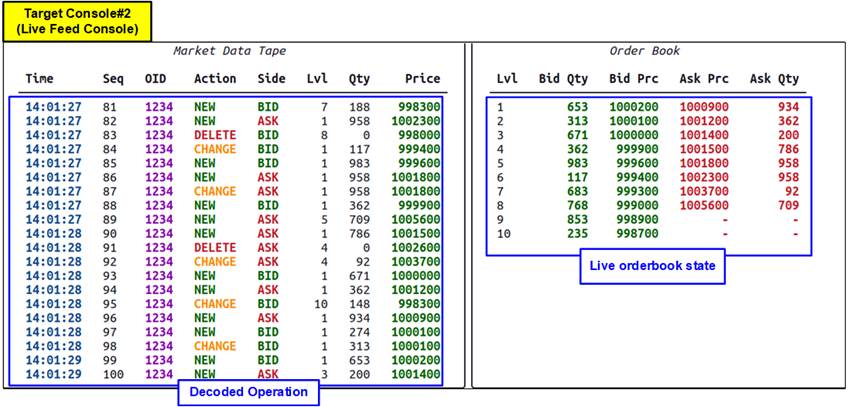Select the Decoded Operation label box
The height and width of the screenshot is (407, 848).
pos(249,392)
